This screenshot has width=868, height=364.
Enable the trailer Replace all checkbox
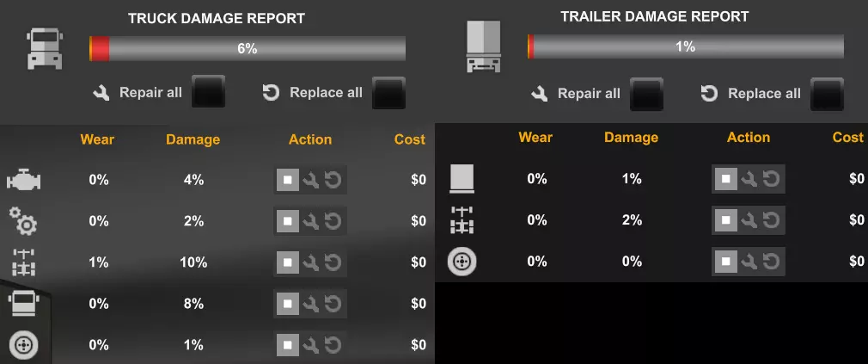pyautogui.click(x=827, y=94)
